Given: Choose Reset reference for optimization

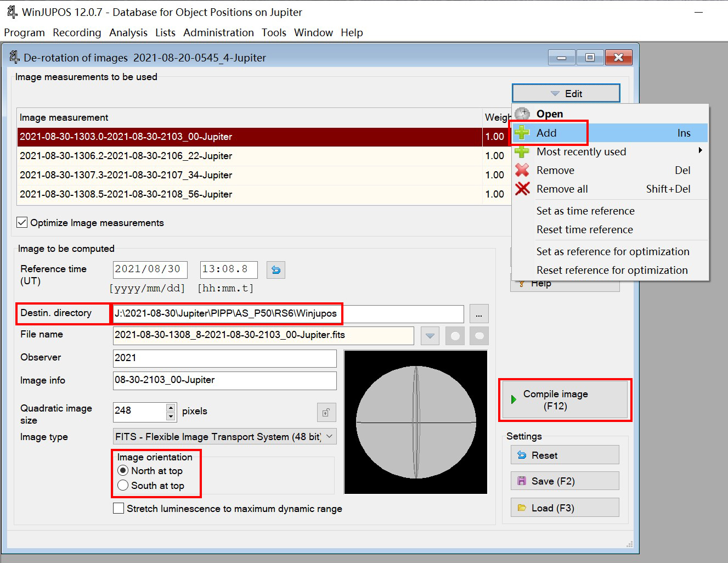Looking at the screenshot, I should 610,270.
